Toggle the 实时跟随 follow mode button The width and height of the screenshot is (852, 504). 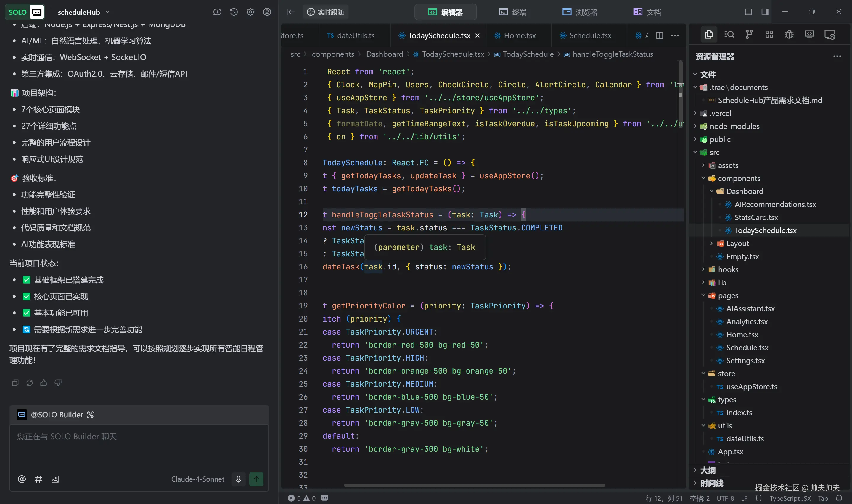pyautogui.click(x=326, y=12)
